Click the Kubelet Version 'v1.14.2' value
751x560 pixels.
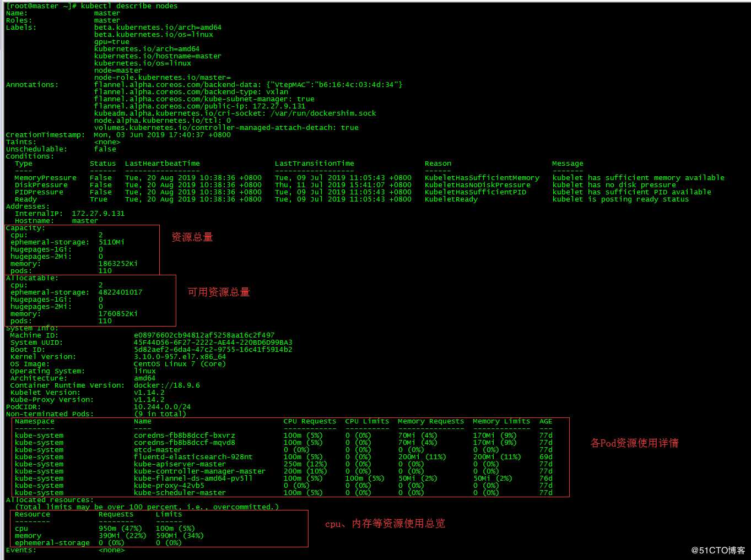click(x=149, y=393)
